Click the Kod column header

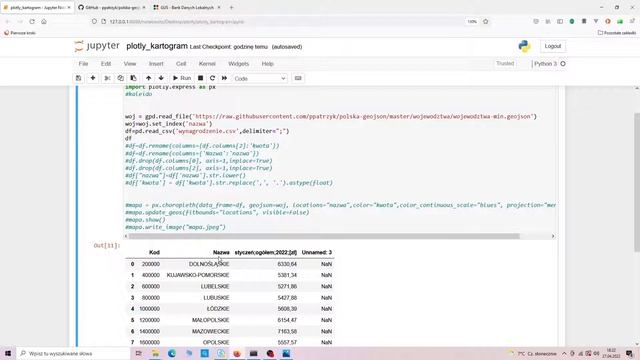point(154,253)
